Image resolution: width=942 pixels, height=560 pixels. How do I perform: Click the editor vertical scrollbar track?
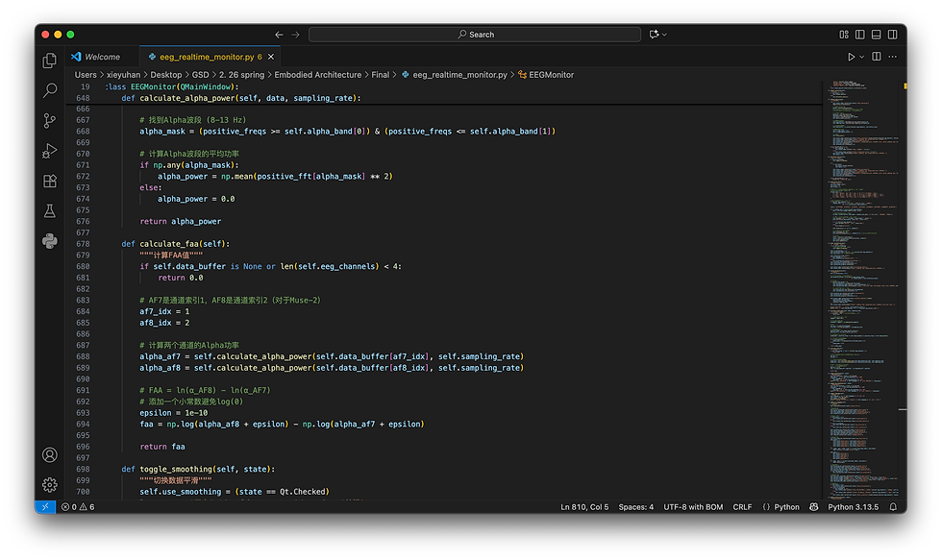coord(903,288)
